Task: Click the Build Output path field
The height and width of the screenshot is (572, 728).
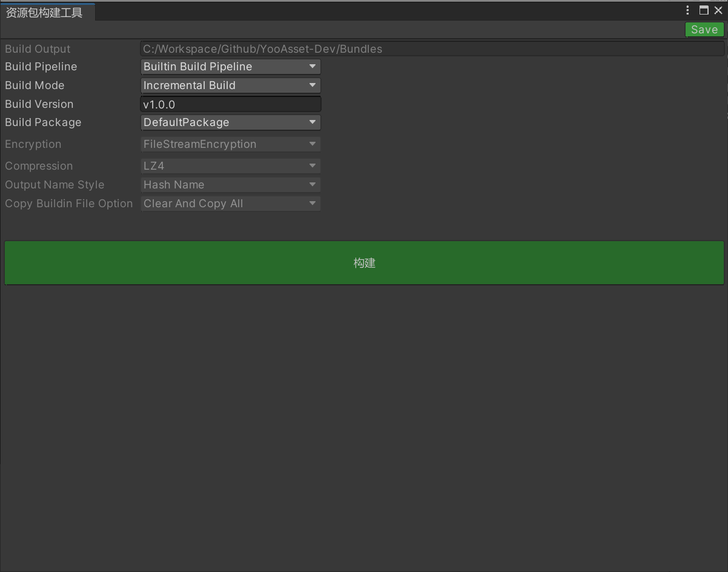Action: point(432,49)
